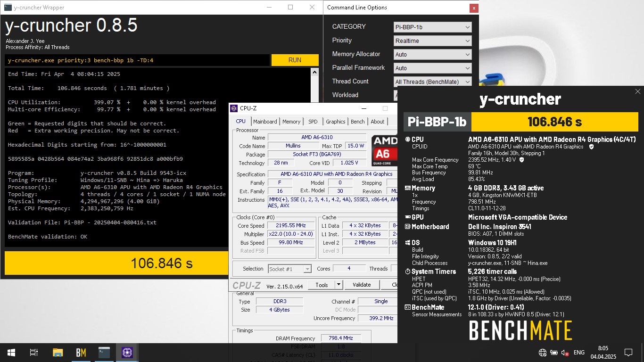Click the BenchMate validation: OK line
Viewport: 644px width, 362px height.
pyautogui.click(x=48, y=237)
